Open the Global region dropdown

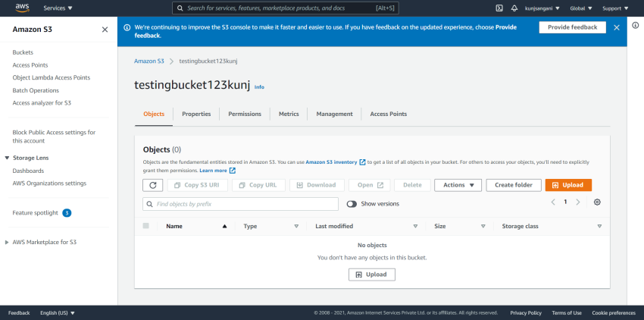[x=581, y=8]
